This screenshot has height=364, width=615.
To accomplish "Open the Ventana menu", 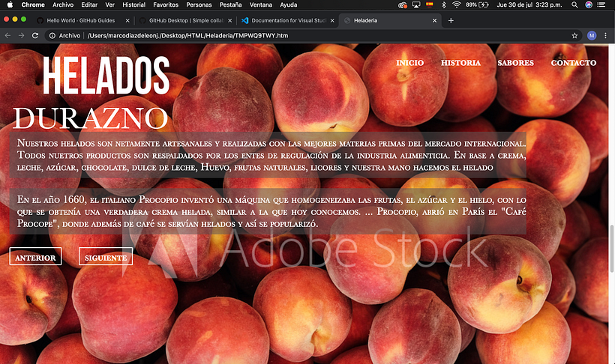I will pyautogui.click(x=261, y=4).
